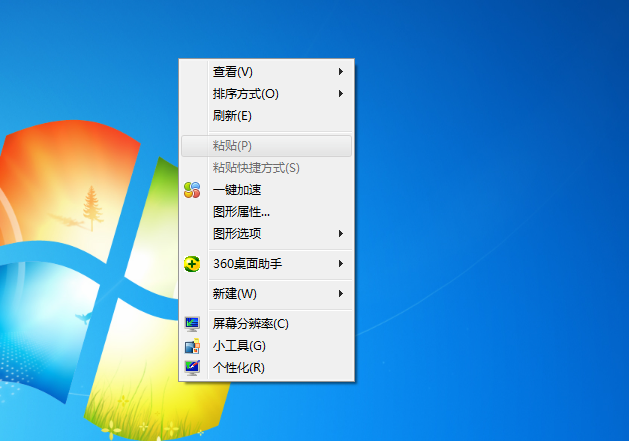Expand the 360桌面助手 submenu arrow
The image size is (629, 441).
click(x=341, y=264)
